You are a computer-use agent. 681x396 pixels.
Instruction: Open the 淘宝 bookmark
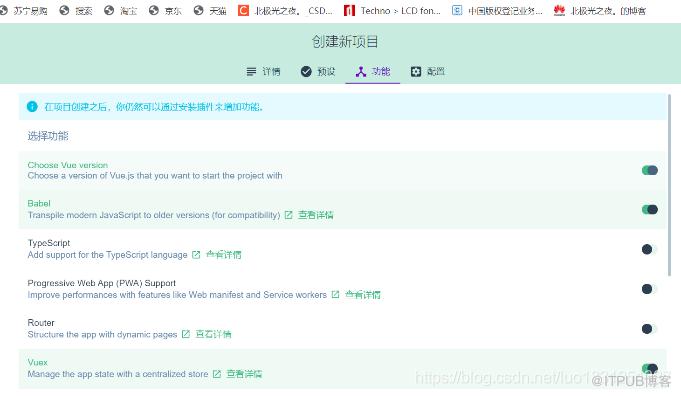(x=121, y=10)
